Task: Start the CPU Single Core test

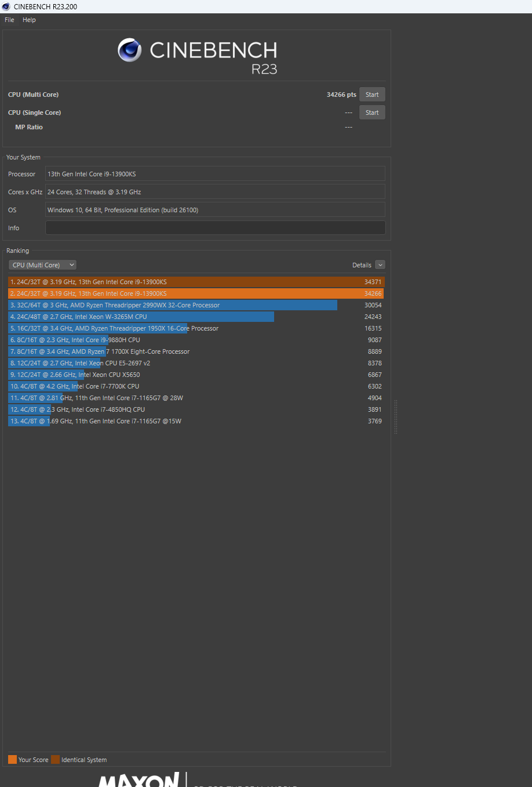Action: click(372, 113)
